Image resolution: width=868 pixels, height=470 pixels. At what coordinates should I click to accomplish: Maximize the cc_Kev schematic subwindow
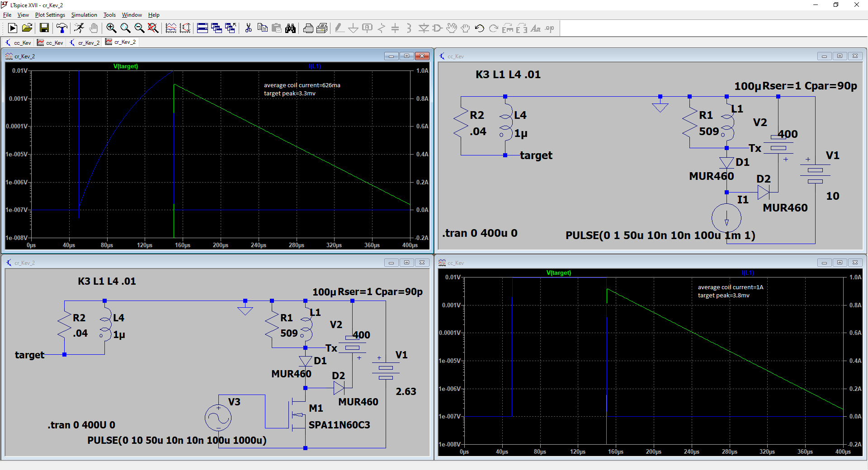click(840, 56)
